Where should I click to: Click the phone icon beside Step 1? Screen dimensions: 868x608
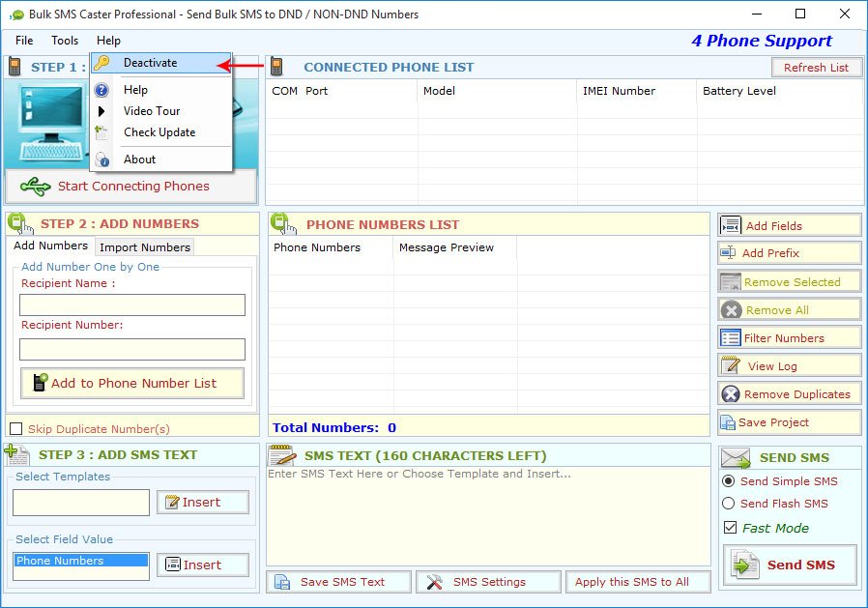(x=14, y=67)
